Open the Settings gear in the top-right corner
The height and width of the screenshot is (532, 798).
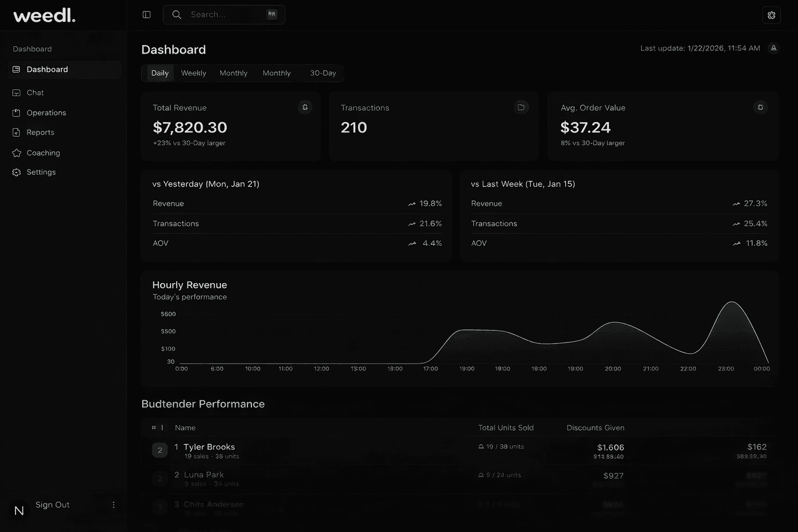pyautogui.click(x=772, y=15)
